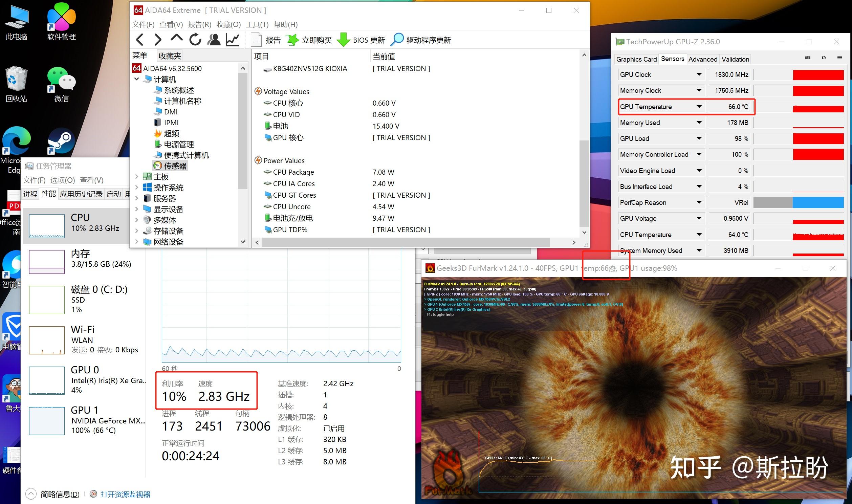Open the GPU Temperature sensor dropdown arrow
Image resolution: width=852 pixels, height=504 pixels.
[x=699, y=107]
